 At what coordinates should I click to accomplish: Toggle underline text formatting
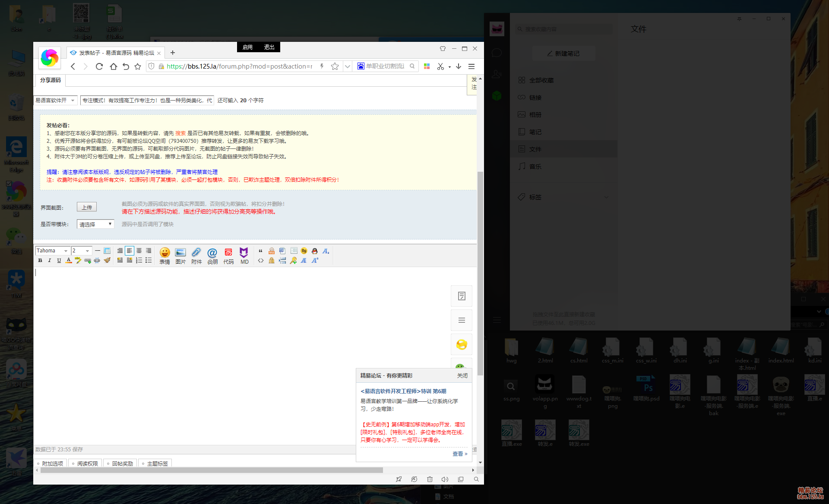coord(59,260)
